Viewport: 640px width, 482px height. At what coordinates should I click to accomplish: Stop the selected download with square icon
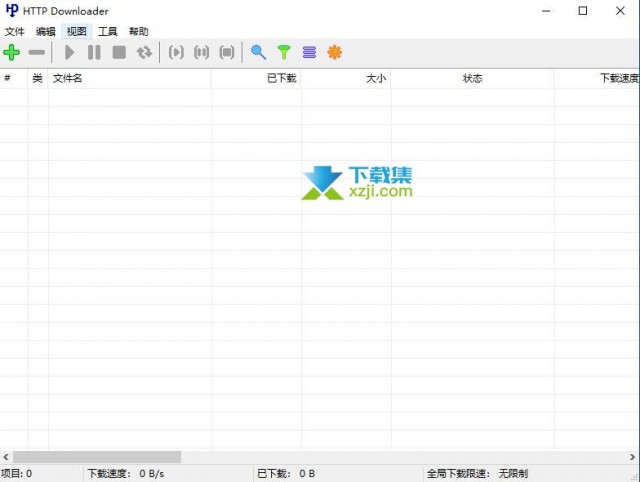click(119, 52)
